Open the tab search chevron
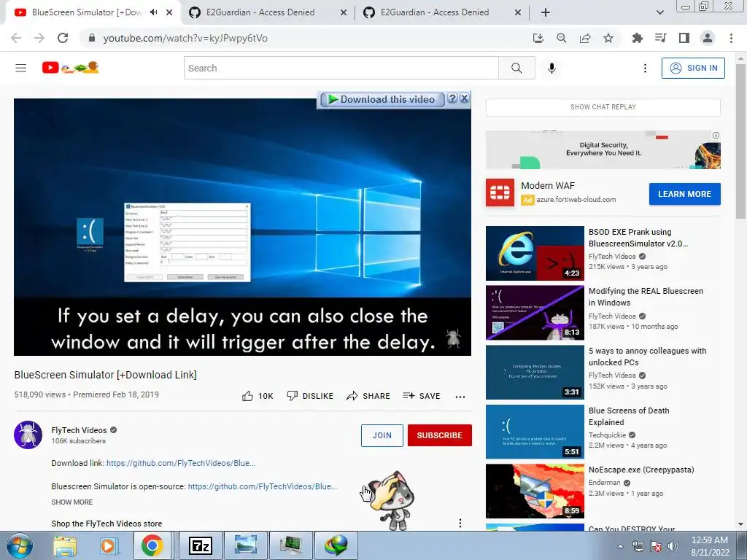 [x=659, y=12]
